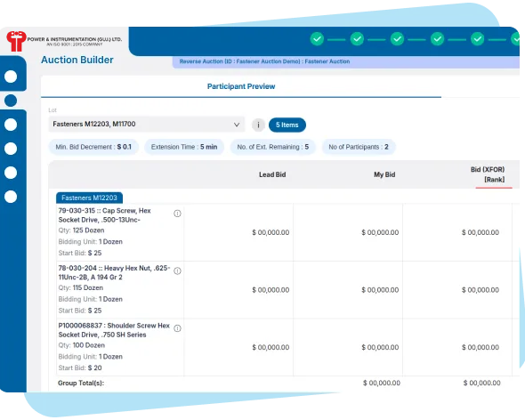
Task: Click the chevron arrow of the Lot dropdown
Action: click(237, 125)
